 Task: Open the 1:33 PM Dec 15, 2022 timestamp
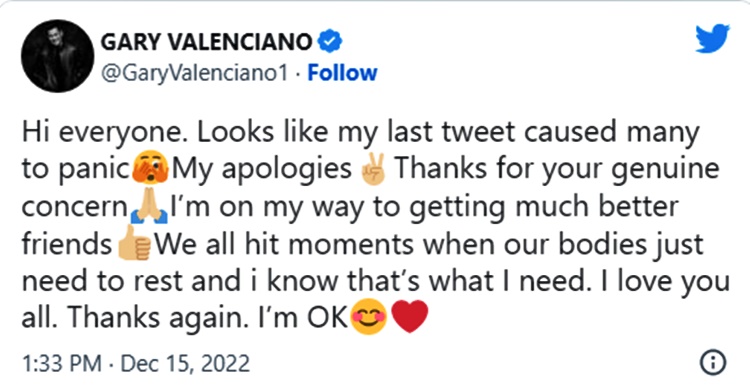coord(136,364)
